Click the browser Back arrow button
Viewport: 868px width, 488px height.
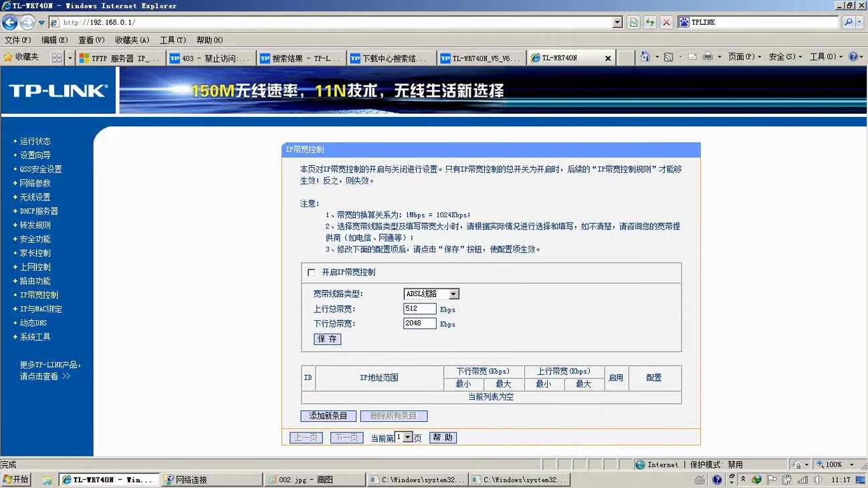[x=10, y=22]
